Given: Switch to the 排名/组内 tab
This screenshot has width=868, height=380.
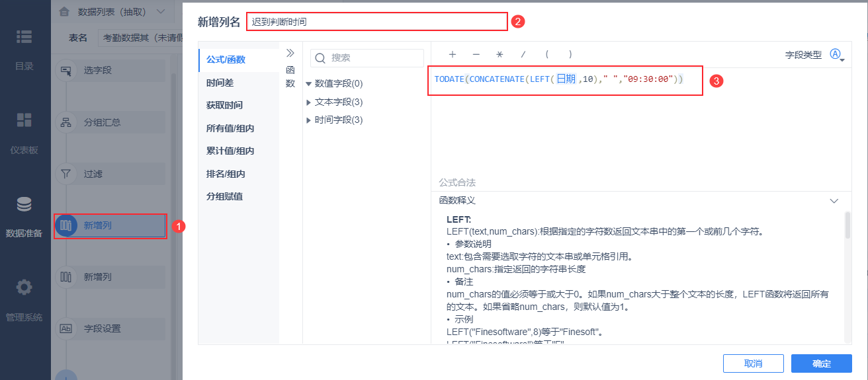Looking at the screenshot, I should tap(226, 174).
